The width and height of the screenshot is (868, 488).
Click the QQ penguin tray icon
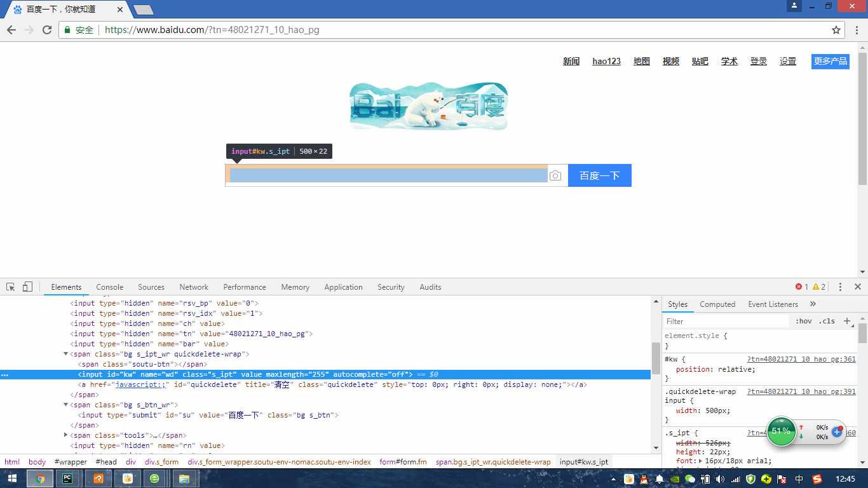644,478
